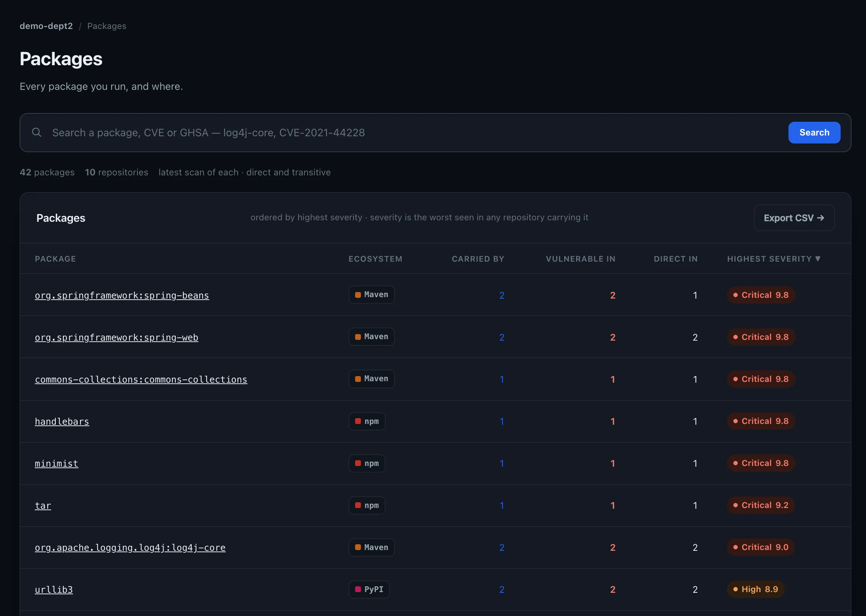Open the org.springframework:spring-beans package
This screenshot has height=616, width=866.
tap(122, 295)
